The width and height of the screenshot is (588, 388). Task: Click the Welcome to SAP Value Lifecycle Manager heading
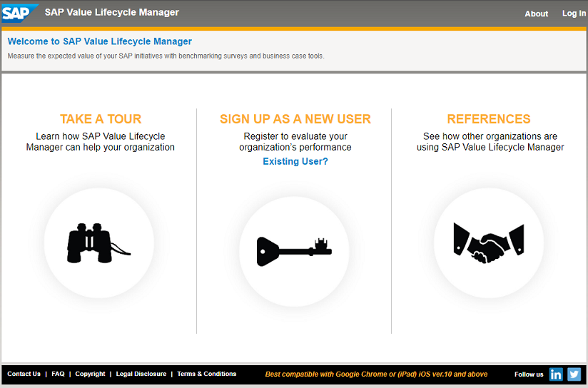click(100, 41)
